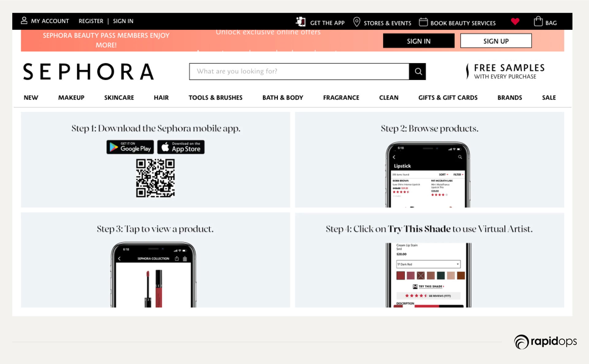Open the red heart wishlist icon
The image size is (589, 364).
pyautogui.click(x=515, y=21)
